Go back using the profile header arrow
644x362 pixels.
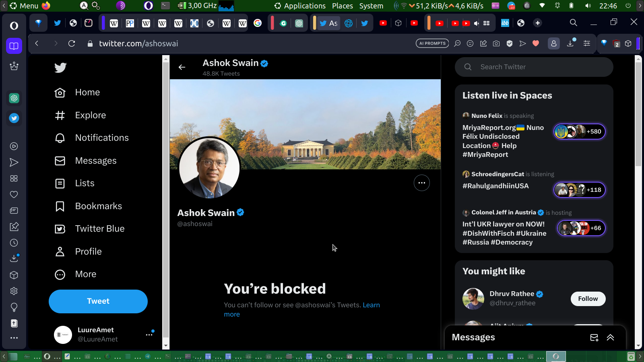coord(182,67)
